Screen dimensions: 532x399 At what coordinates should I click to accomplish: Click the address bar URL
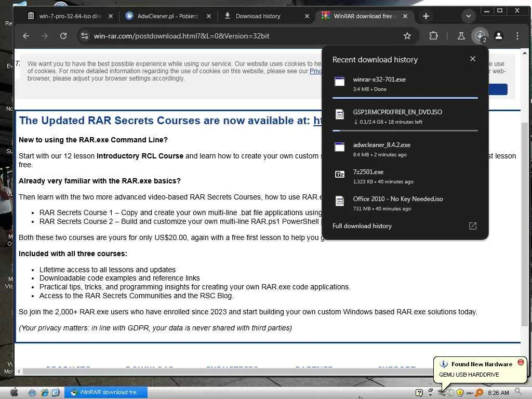tap(181, 36)
